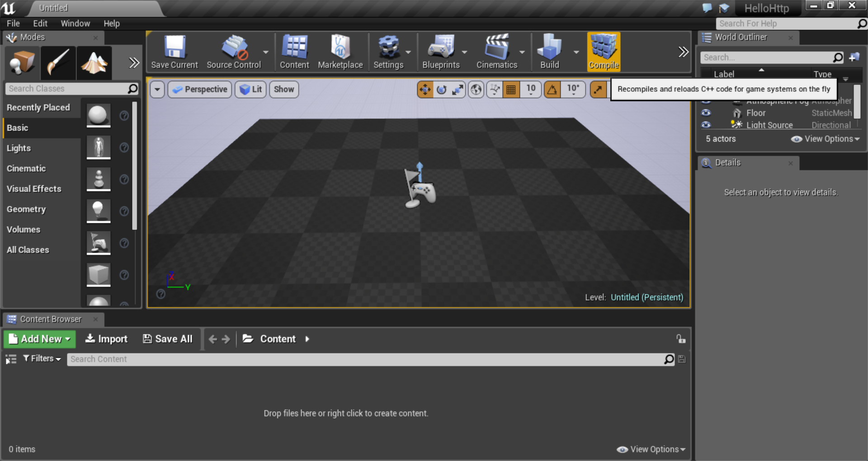Image resolution: width=868 pixels, height=461 pixels.
Task: Toggle visibility of Floor actor
Action: click(x=706, y=113)
